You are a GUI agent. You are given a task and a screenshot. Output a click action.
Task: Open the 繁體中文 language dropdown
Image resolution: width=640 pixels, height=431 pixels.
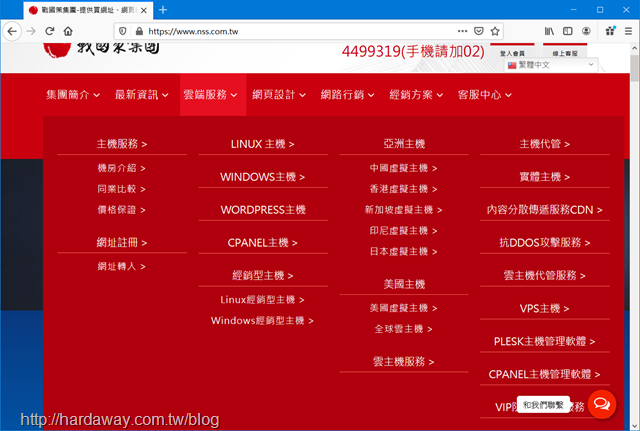point(551,65)
